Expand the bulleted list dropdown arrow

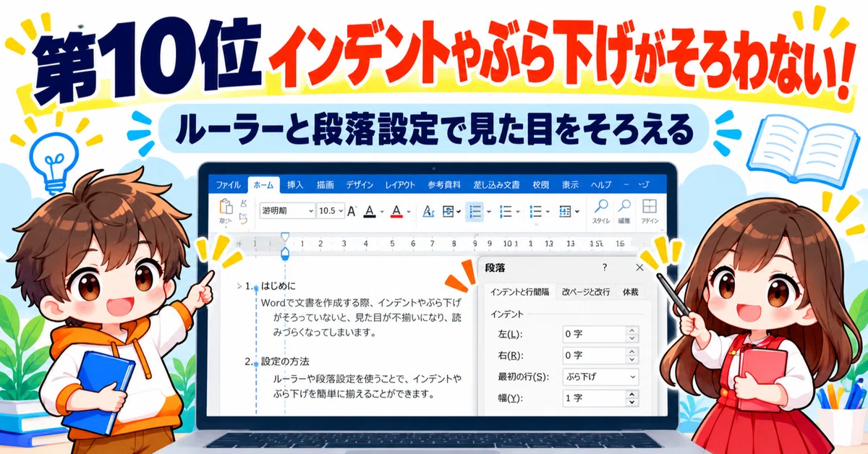(x=489, y=212)
